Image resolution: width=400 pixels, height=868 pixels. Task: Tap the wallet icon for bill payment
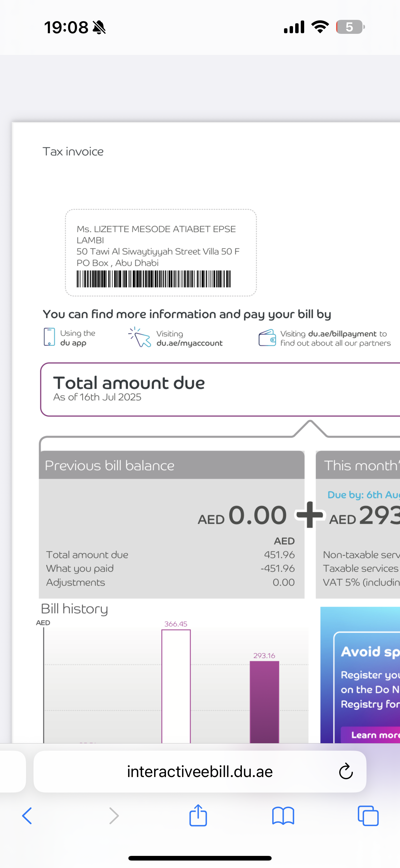tap(267, 338)
